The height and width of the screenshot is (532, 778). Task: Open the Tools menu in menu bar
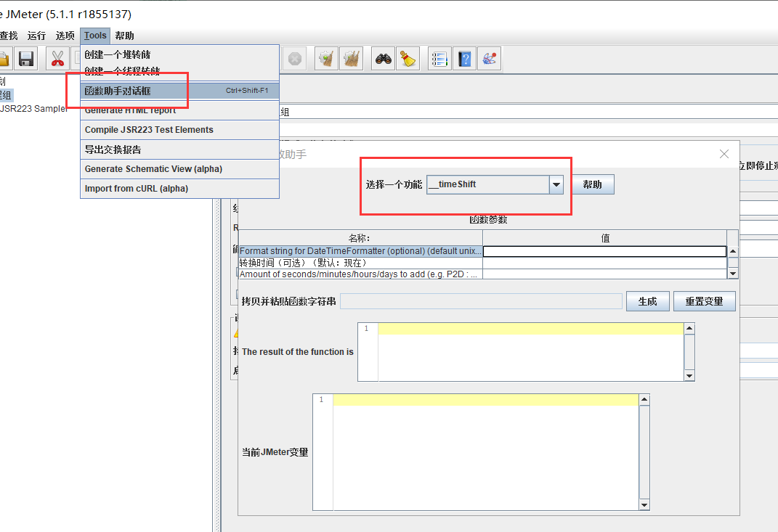[x=95, y=36]
